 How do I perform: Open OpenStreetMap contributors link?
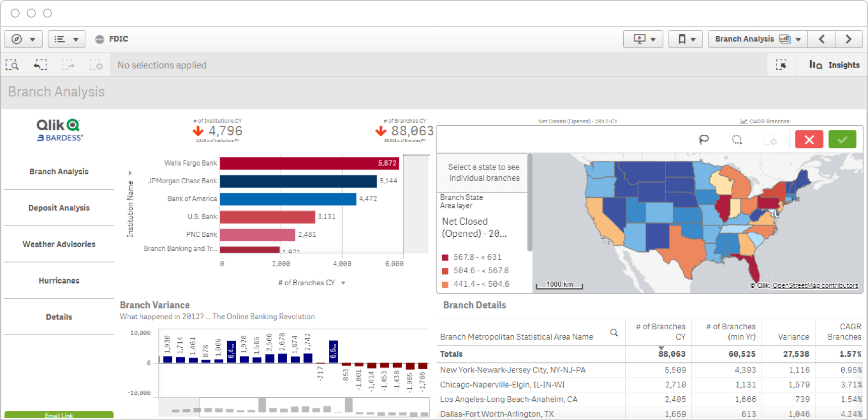pos(815,285)
